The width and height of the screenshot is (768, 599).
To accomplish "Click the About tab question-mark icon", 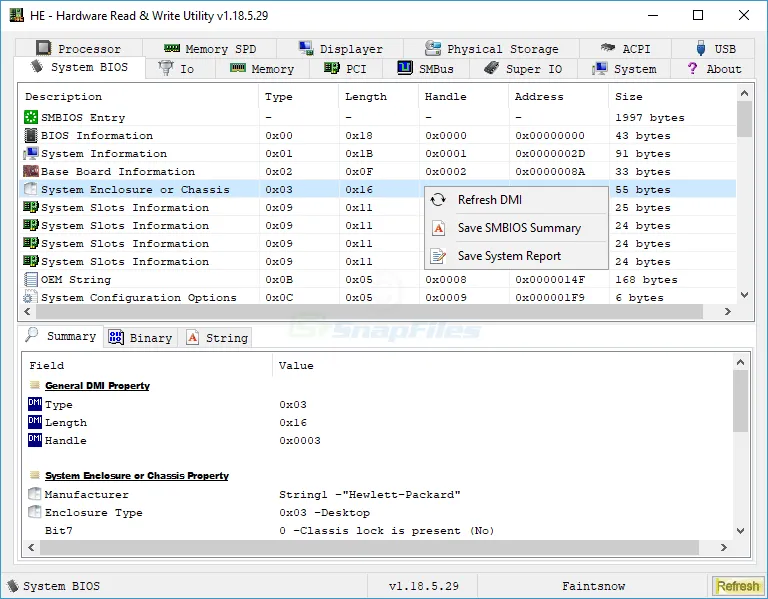I will tap(692, 69).
